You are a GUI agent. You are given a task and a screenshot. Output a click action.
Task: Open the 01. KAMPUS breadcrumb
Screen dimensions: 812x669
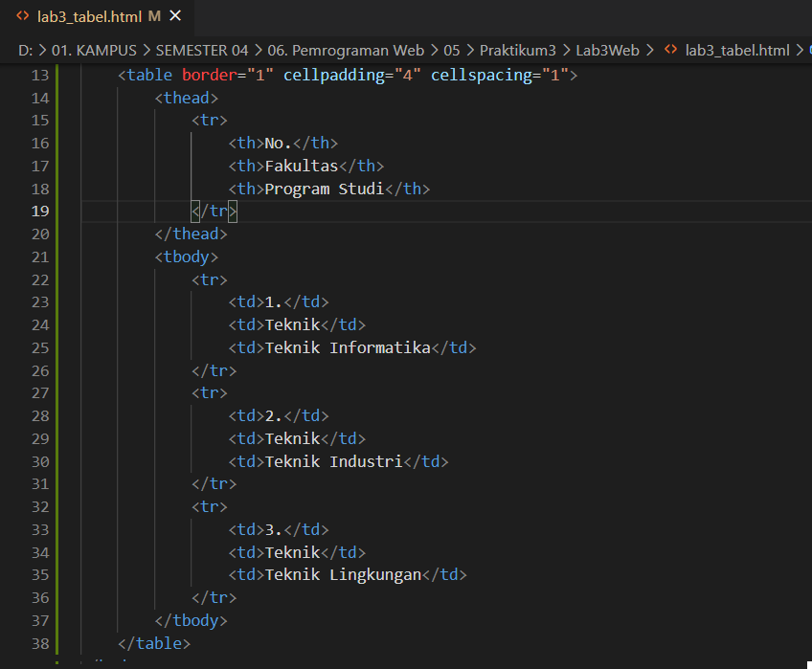[94, 50]
